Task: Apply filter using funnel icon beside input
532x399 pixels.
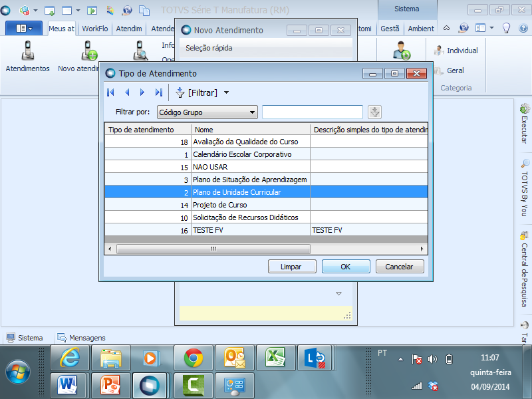Action: pyautogui.click(x=374, y=112)
